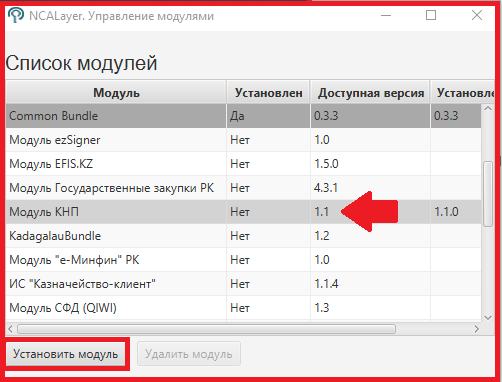Close the NCALayer window
Viewport: 502px width, 382px height.
(477, 15)
